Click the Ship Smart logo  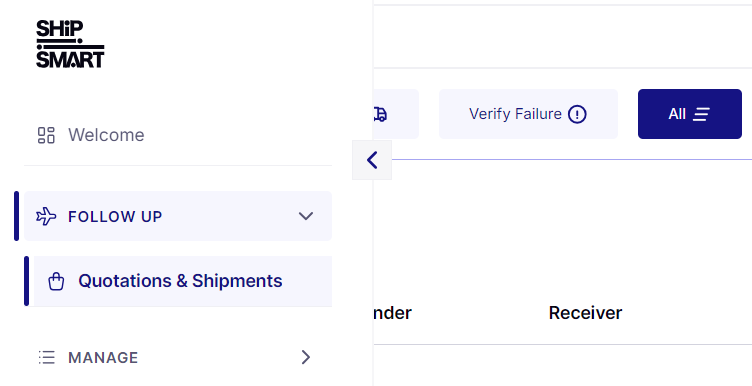pos(70,44)
